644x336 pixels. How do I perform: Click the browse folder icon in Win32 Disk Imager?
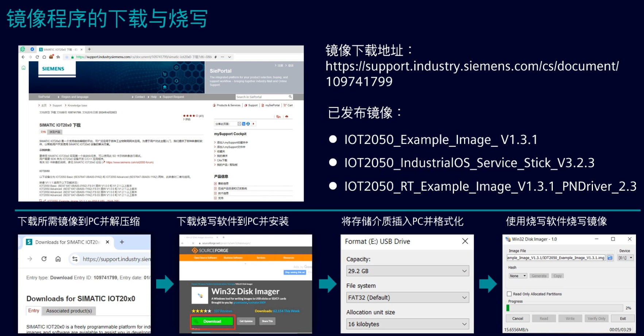(610, 258)
